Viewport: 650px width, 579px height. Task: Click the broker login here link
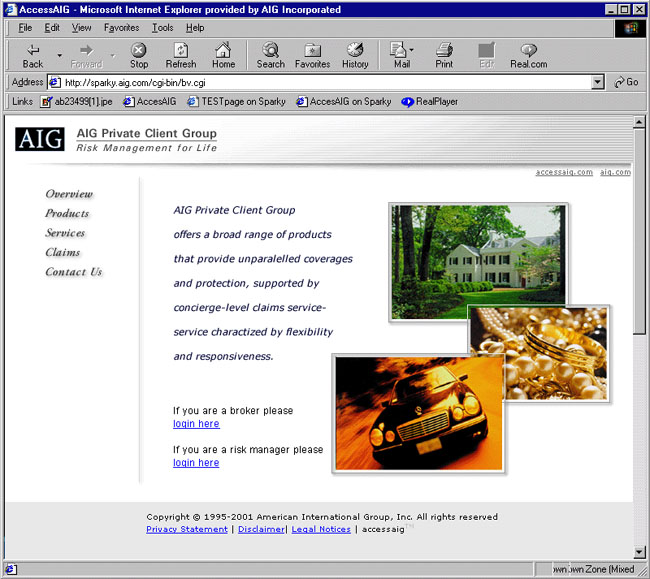(196, 424)
